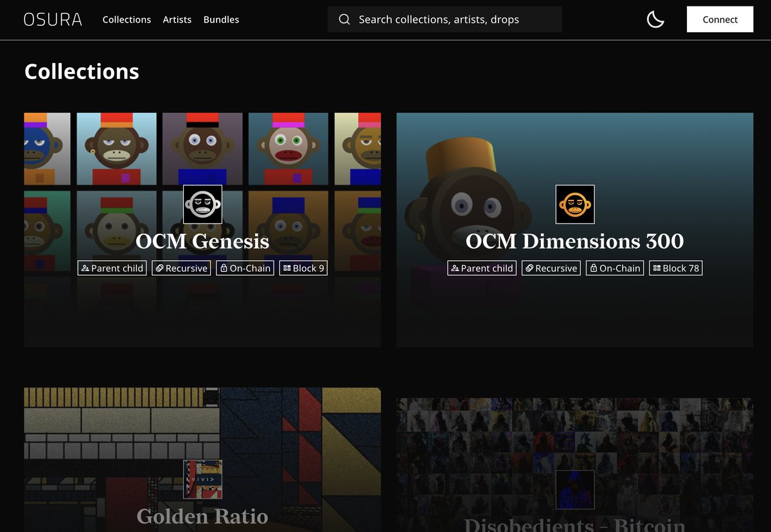Image resolution: width=771 pixels, height=532 pixels.
Task: Select OCM Genesis Parent child tag
Action: coord(112,268)
